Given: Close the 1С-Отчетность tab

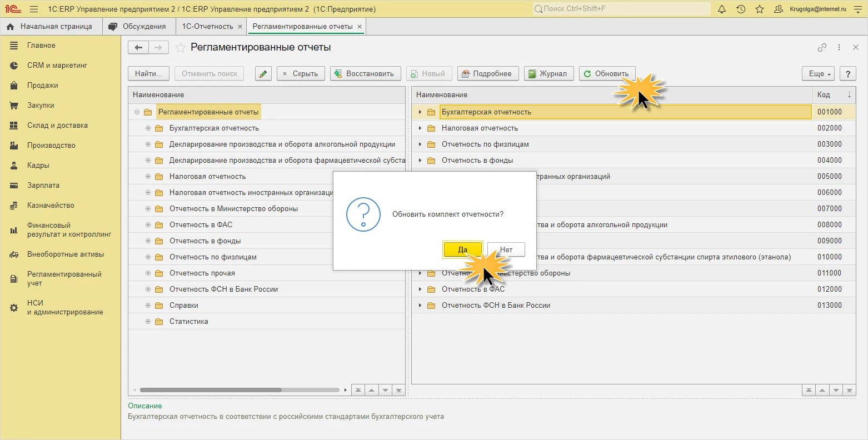Looking at the screenshot, I should pyautogui.click(x=240, y=27).
